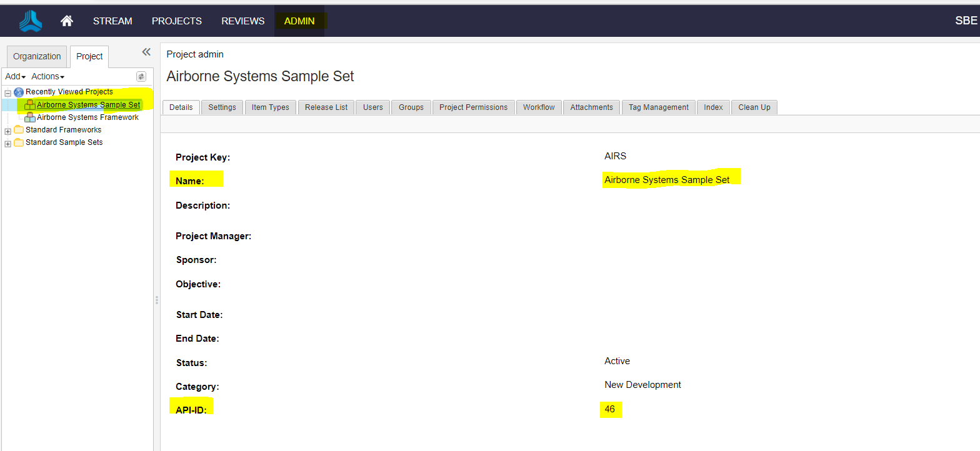Go to REVIEWS in the top navigation
The width and height of the screenshot is (980, 451).
[x=242, y=21]
